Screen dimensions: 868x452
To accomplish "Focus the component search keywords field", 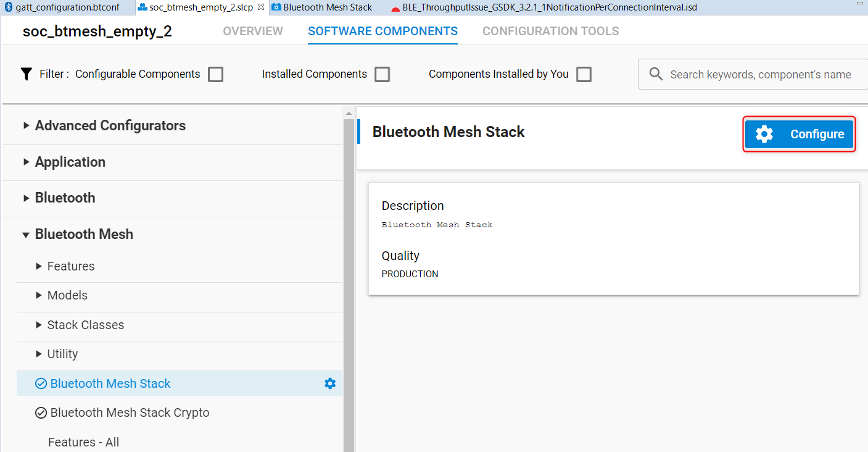I will [753, 74].
